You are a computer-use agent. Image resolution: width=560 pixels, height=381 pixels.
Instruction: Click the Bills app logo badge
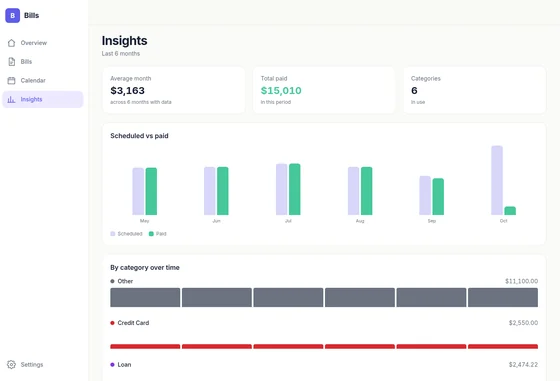(12, 15)
